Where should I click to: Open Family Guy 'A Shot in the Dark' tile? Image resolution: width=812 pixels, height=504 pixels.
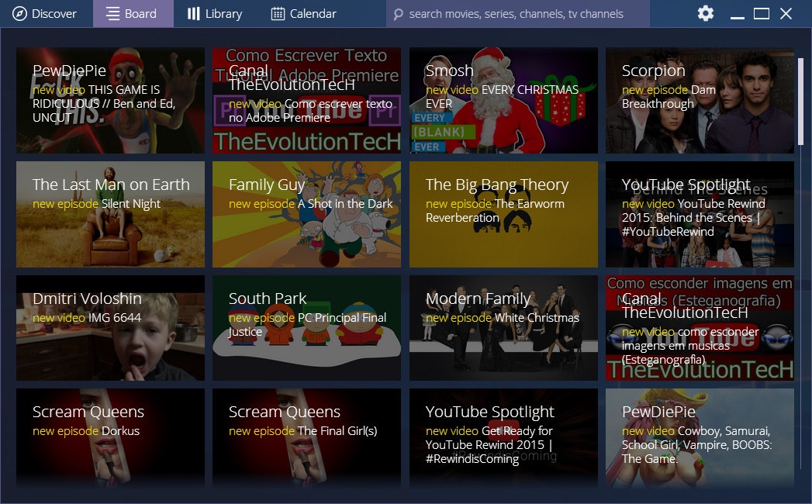click(306, 215)
